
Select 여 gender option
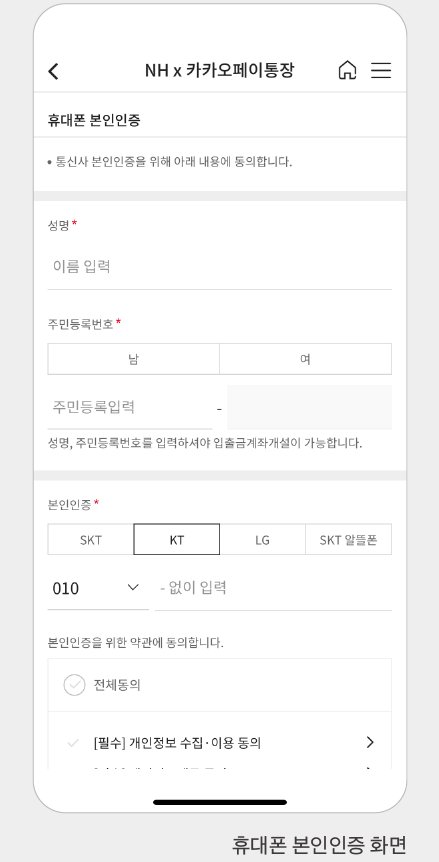click(x=305, y=359)
